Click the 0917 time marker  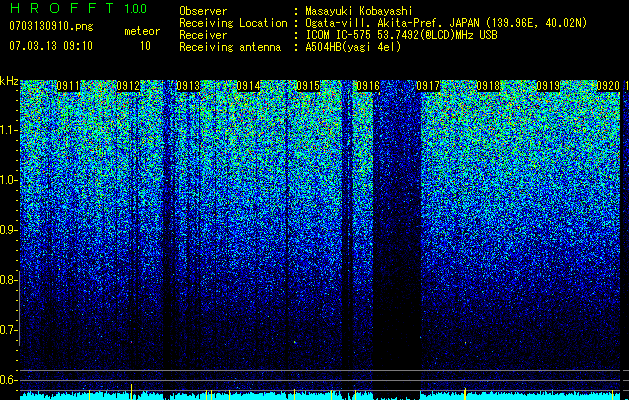pyautogui.click(x=428, y=86)
